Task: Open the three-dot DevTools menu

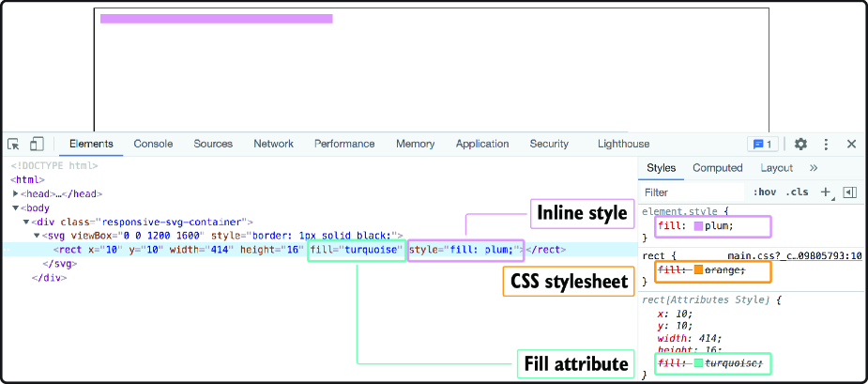Action: tap(826, 144)
